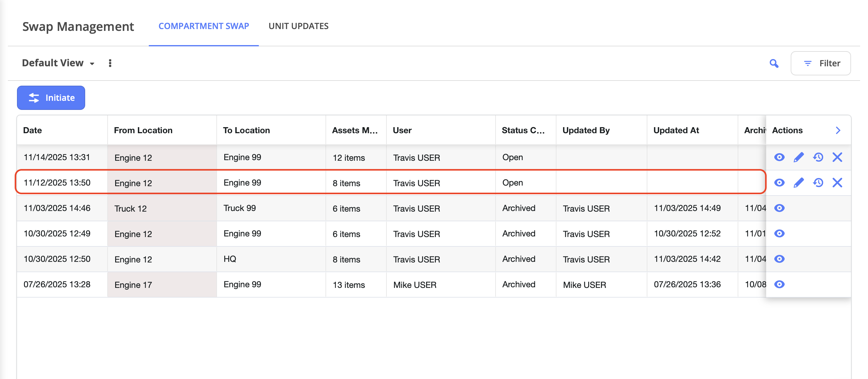Cancel the 11/14/2025 13:31 swap with the X icon

point(837,157)
